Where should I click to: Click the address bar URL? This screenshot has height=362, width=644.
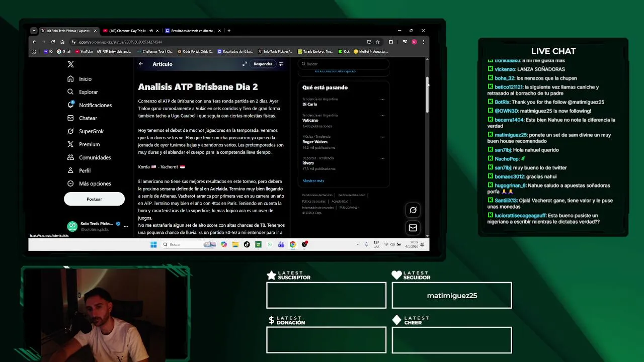point(120,42)
